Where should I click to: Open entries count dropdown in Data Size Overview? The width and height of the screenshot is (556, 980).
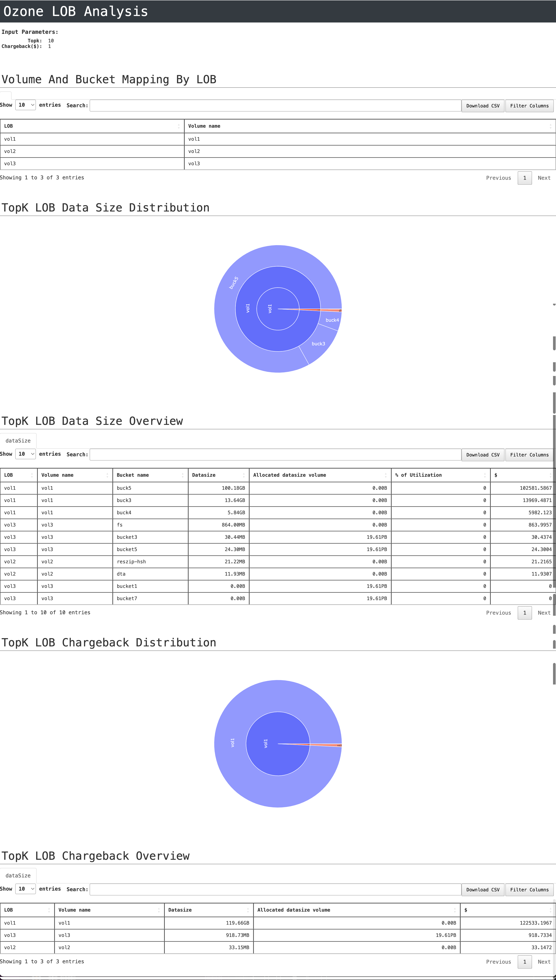click(25, 454)
